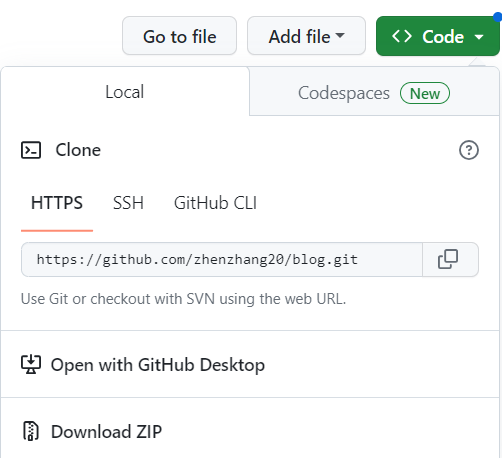The image size is (502, 458).
Task: Click the angle brackets icon on the Code button
Action: (402, 36)
